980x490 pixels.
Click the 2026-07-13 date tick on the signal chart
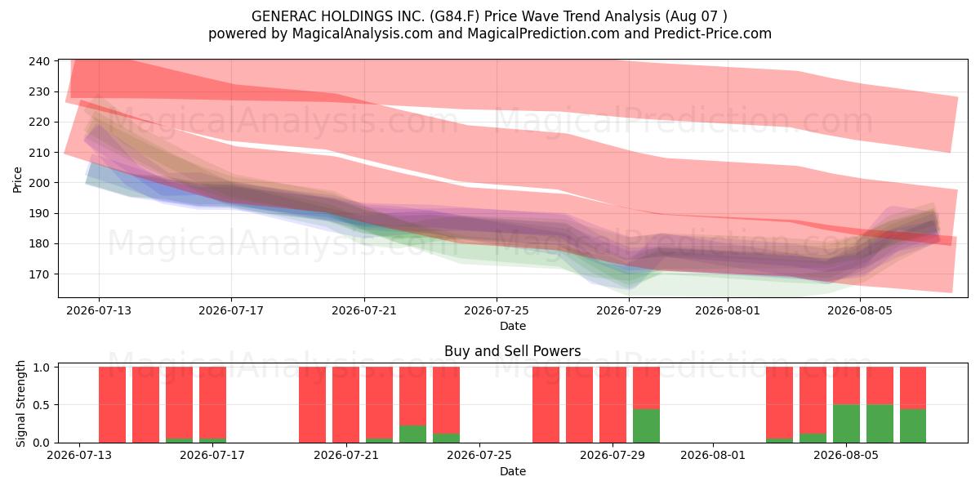pyautogui.click(x=79, y=456)
